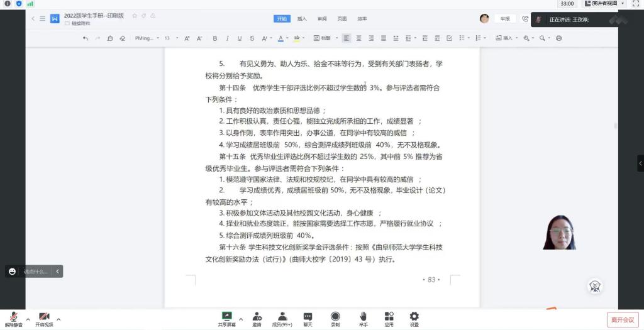The image size is (644, 330).
Task: Expand the 共享屏幕 options arrow
Action: click(x=241, y=319)
